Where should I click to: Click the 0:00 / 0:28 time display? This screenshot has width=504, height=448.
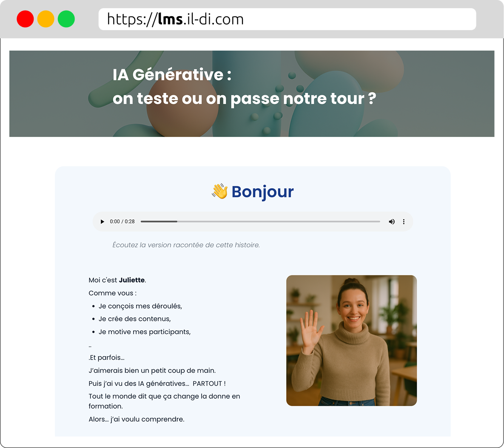122,221
